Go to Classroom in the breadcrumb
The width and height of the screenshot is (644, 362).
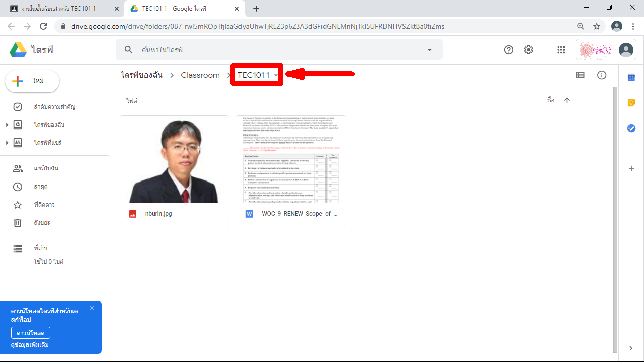pos(200,75)
